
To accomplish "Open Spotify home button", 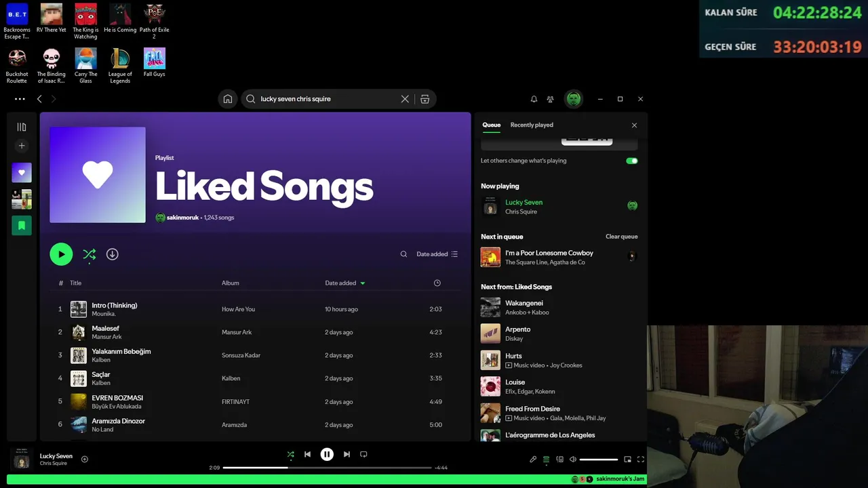I will click(x=228, y=99).
